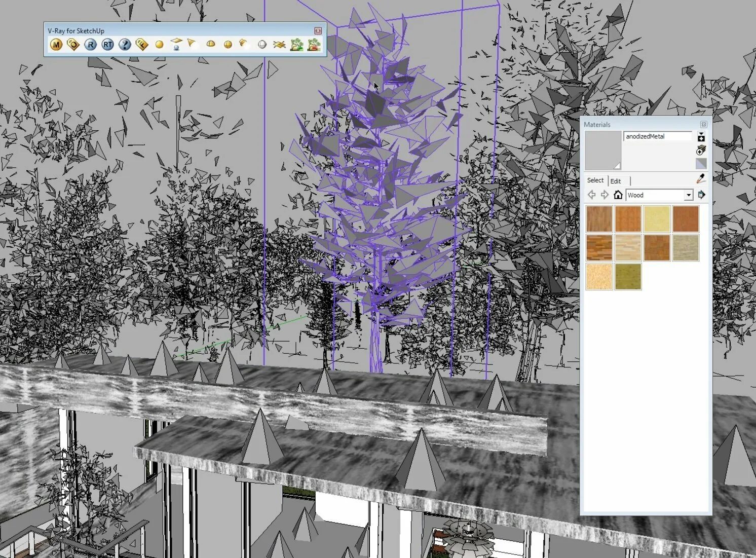The height and width of the screenshot is (558, 756).
Task: Add a V-Ray omni light
Action: pos(158,44)
